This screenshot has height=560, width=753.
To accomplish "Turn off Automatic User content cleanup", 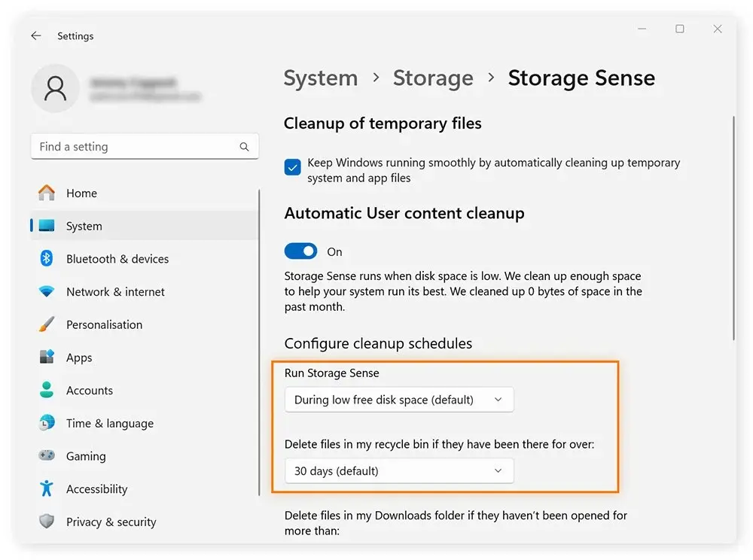I will (x=300, y=251).
